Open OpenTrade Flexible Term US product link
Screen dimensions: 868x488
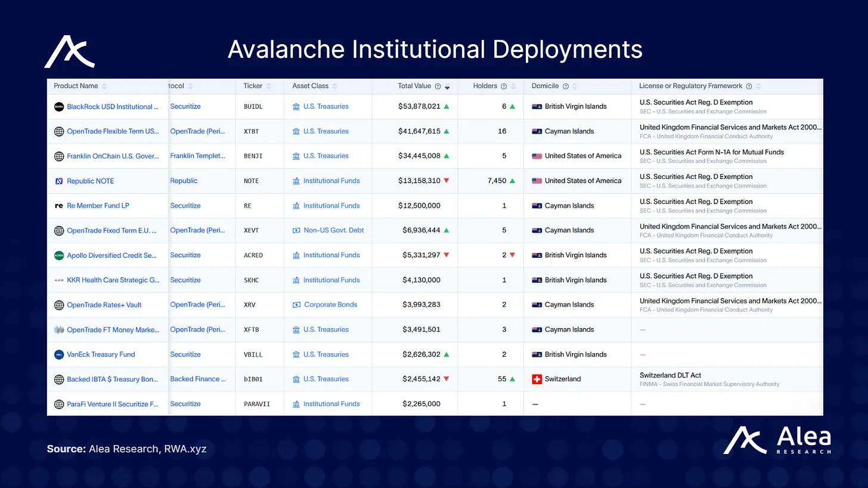click(x=113, y=131)
